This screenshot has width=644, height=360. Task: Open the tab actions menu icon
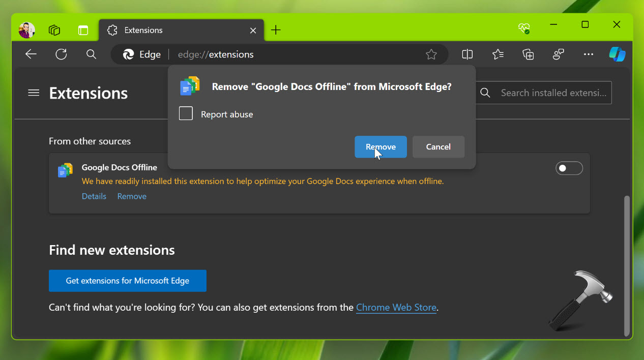[83, 30]
